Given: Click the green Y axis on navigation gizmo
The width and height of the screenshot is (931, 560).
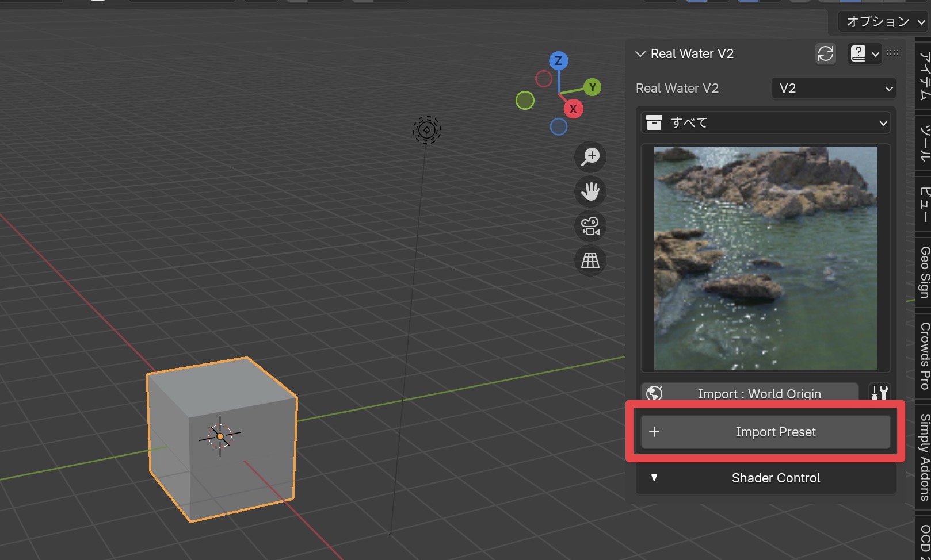Looking at the screenshot, I should (x=593, y=87).
